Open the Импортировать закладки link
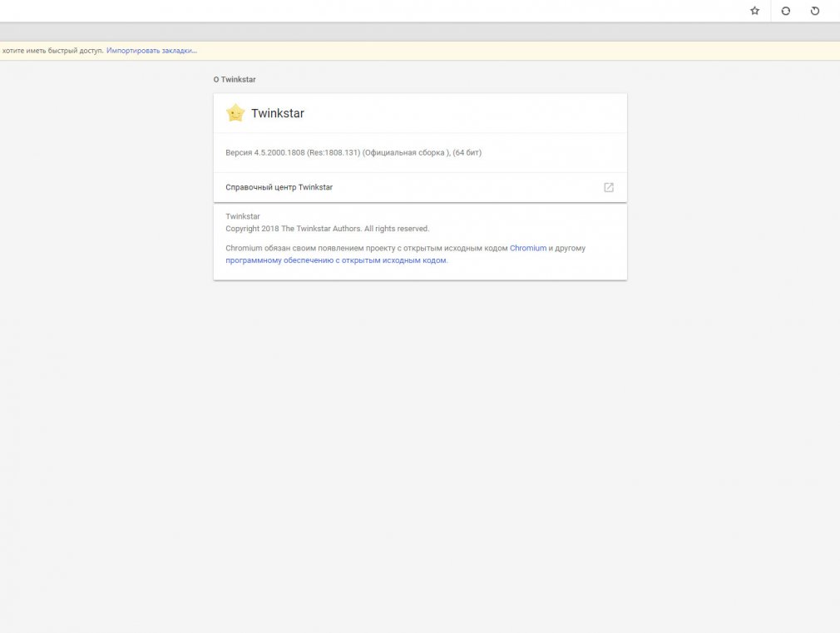 click(x=151, y=51)
